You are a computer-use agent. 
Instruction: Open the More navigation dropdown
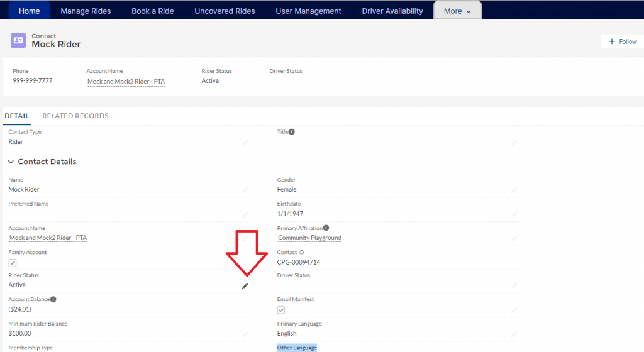[457, 11]
